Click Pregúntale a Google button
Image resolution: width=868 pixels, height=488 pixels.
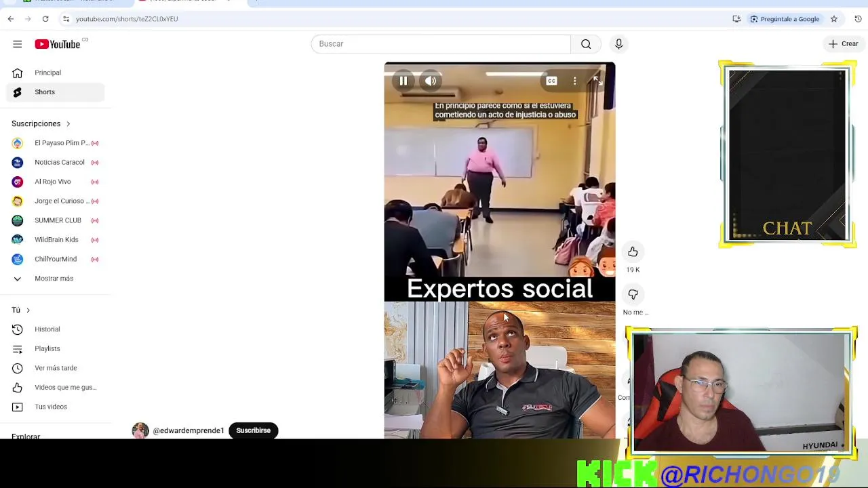pos(785,19)
